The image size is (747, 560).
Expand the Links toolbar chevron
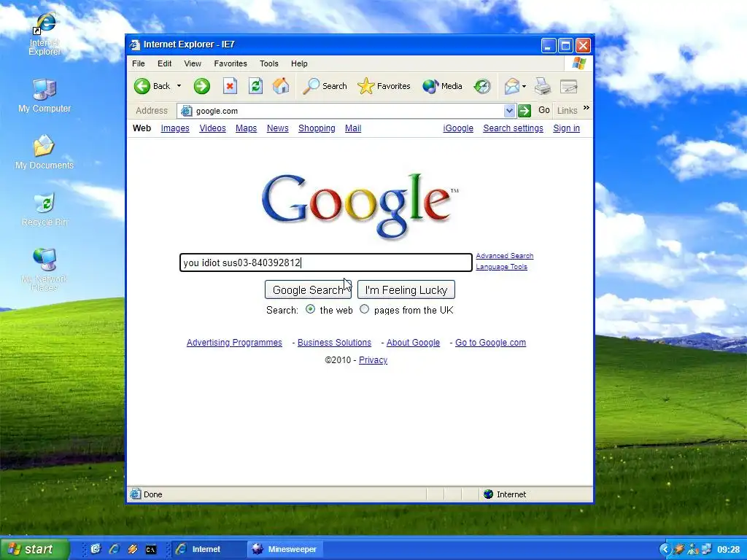coord(587,108)
